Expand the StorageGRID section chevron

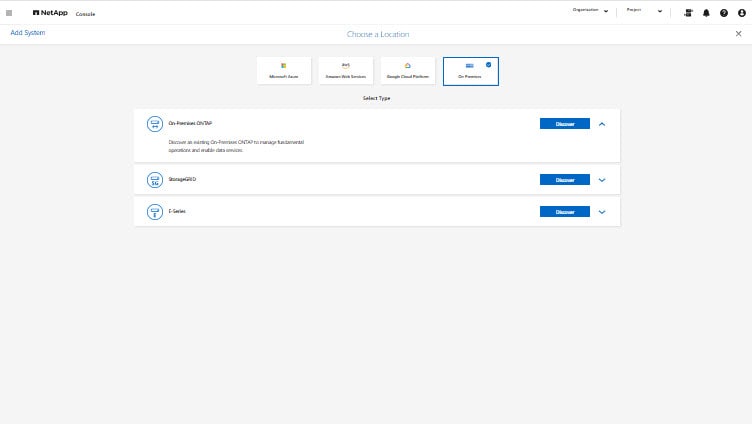602,180
